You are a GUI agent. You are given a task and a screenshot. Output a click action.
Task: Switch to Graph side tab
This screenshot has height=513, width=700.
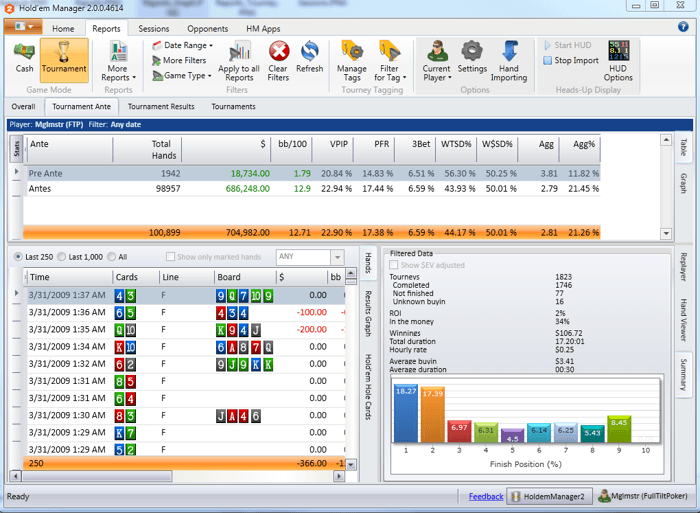[683, 183]
